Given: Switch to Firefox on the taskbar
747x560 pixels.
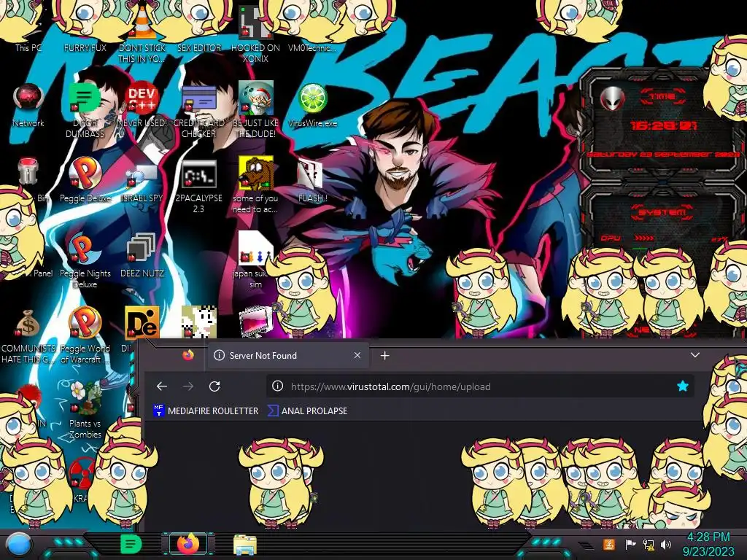Looking at the screenshot, I should (x=188, y=544).
